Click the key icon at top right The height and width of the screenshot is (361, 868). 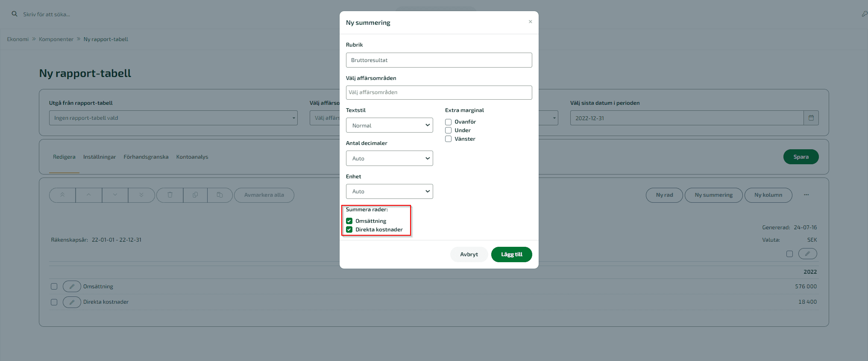[x=864, y=14]
